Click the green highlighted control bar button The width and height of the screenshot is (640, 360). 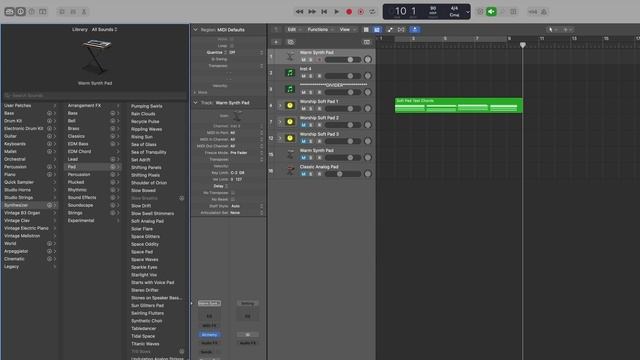tap(491, 12)
